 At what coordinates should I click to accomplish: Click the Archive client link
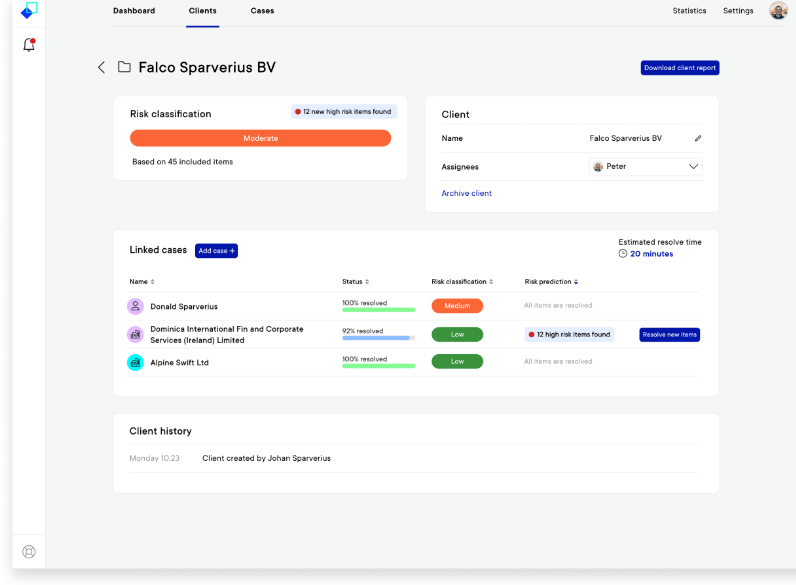point(466,193)
